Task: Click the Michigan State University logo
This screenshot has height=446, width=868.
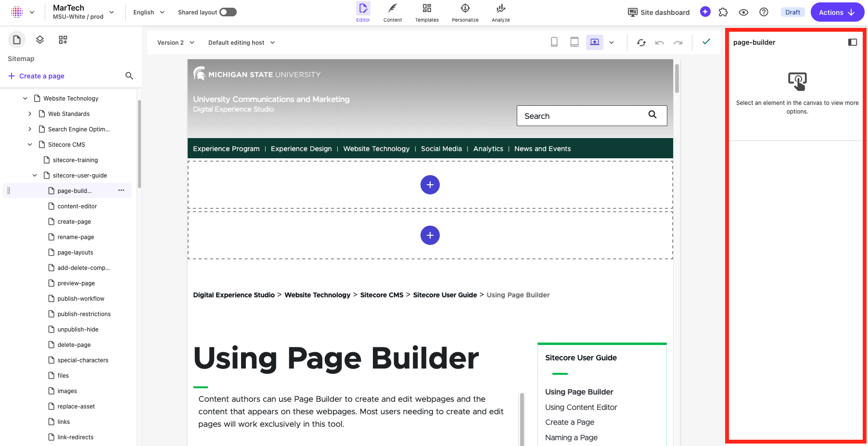Action: tap(256, 74)
